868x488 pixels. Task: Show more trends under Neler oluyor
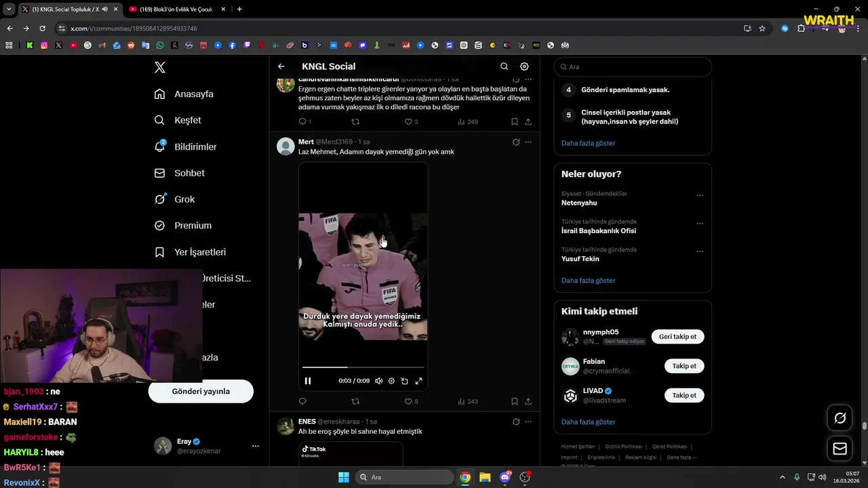588,281
